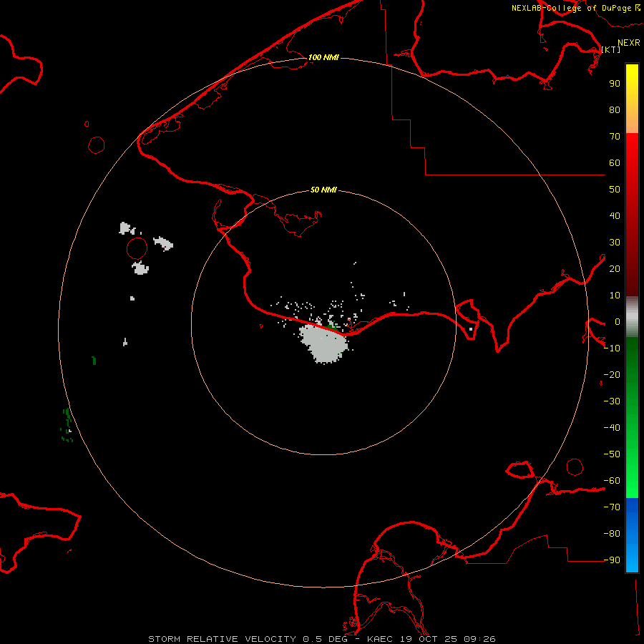Click the -20 scale value
644x644 pixels.
click(612, 374)
